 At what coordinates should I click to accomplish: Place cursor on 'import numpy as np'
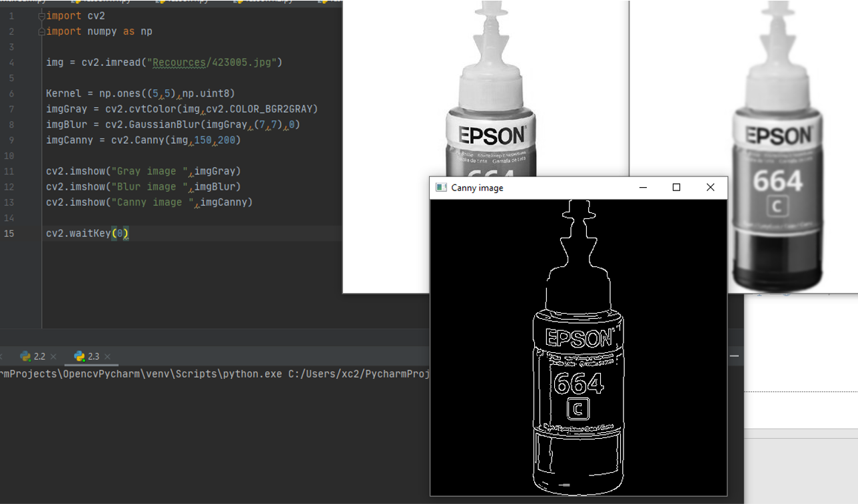(x=99, y=31)
